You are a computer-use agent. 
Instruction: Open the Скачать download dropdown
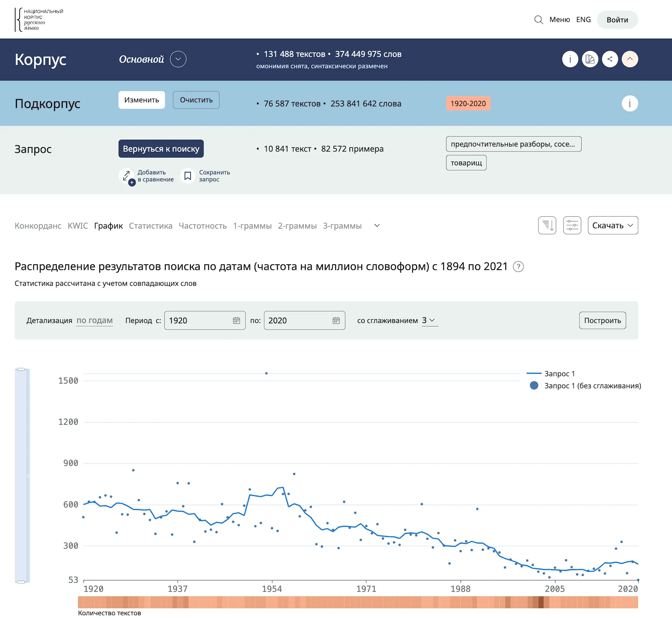(x=613, y=226)
